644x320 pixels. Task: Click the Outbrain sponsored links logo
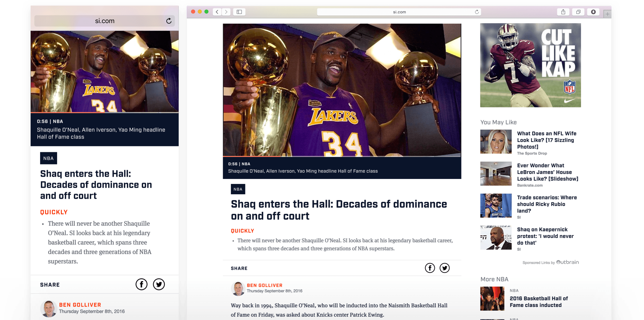[x=567, y=262]
